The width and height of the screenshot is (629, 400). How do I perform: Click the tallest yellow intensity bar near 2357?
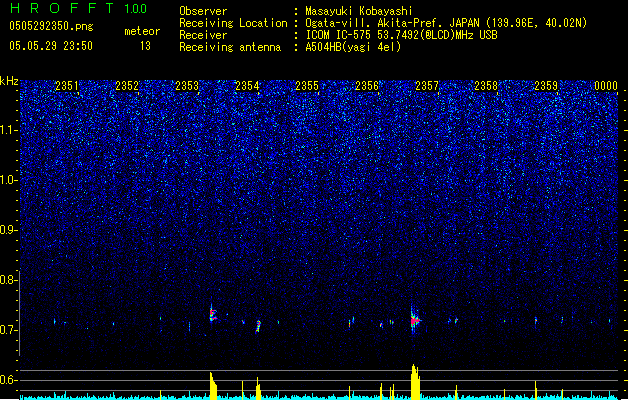[415, 382]
